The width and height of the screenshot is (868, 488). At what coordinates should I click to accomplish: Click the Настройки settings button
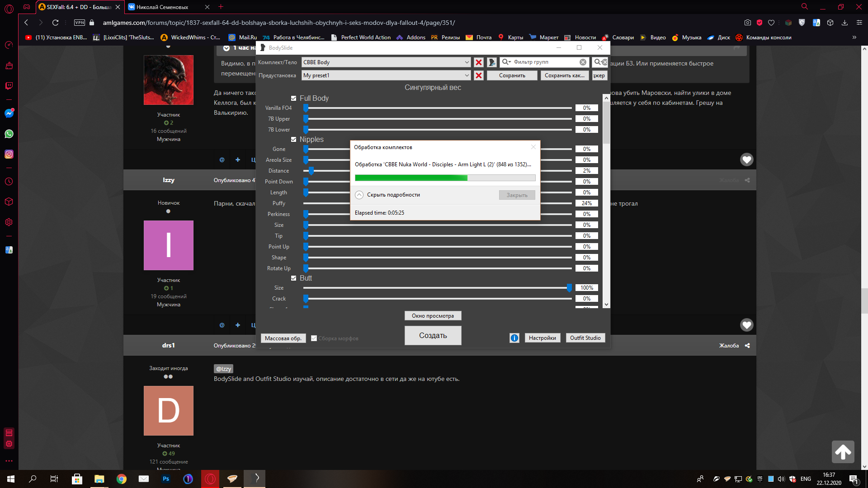542,338
